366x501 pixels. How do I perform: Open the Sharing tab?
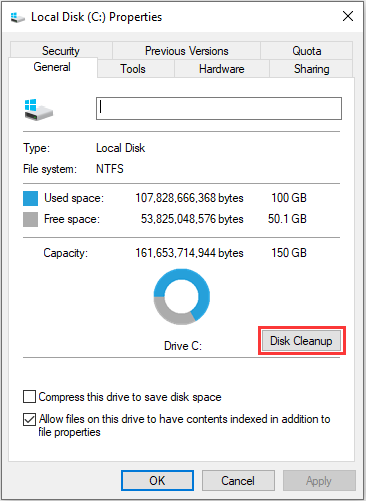(311, 69)
